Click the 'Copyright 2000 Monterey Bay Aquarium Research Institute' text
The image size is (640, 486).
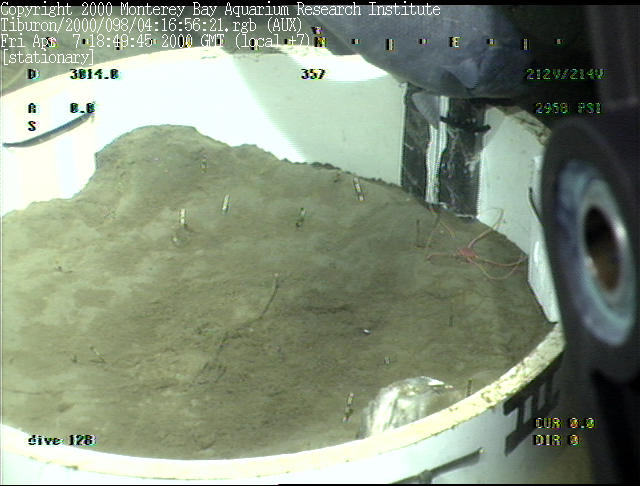220,9
